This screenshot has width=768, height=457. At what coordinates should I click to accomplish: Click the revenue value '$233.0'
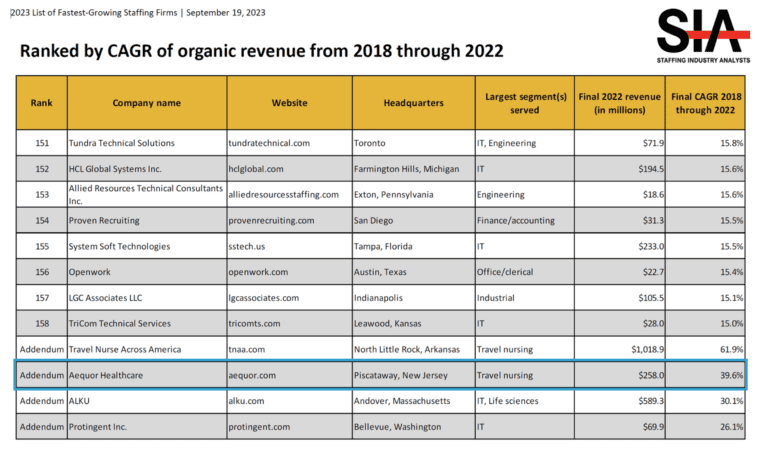click(651, 246)
